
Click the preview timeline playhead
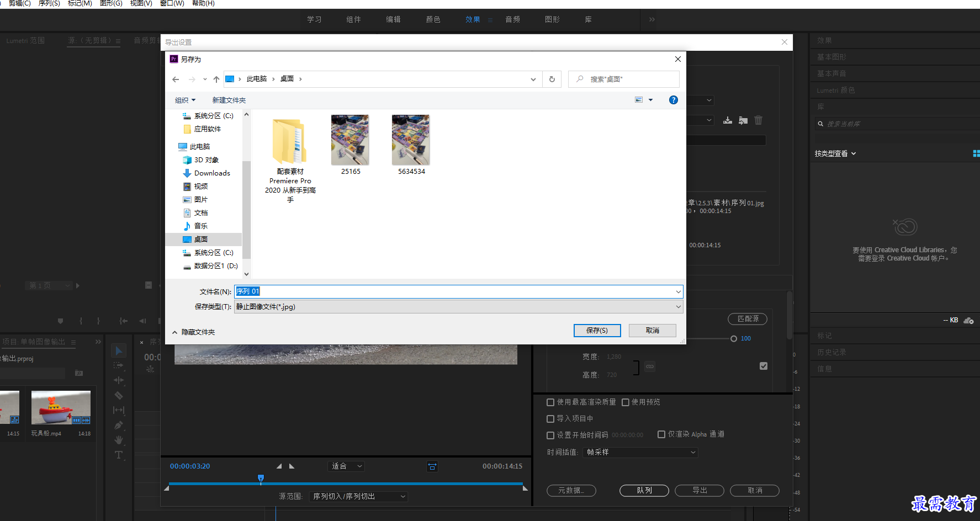261,479
